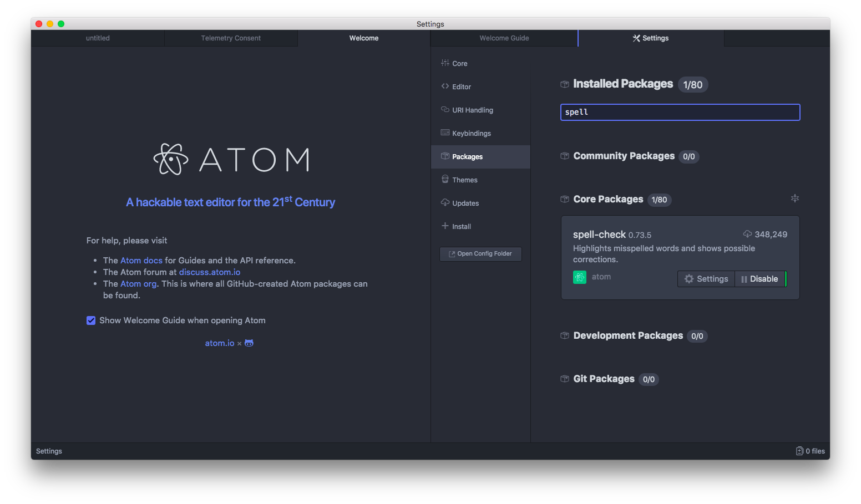Click the Git Packages heading

(604, 379)
